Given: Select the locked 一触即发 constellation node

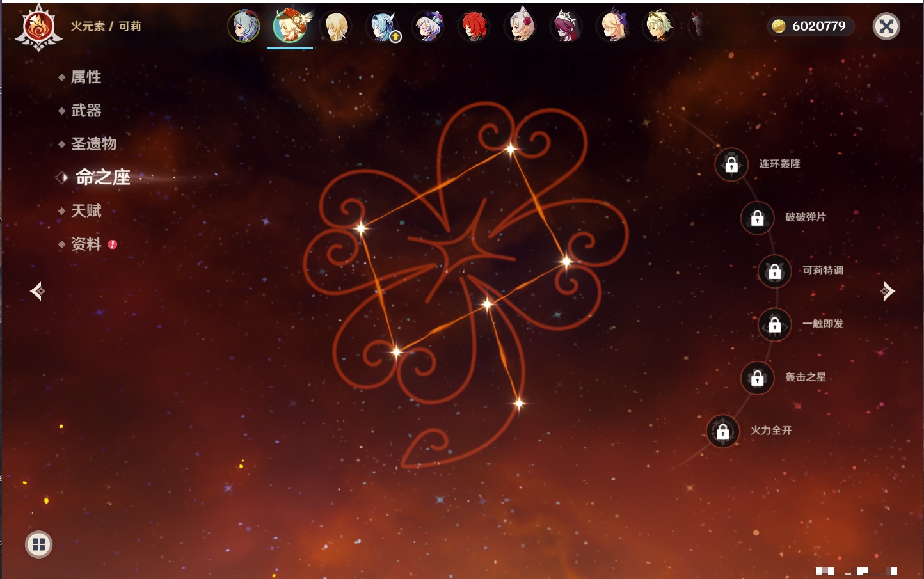Looking at the screenshot, I should click(x=775, y=324).
